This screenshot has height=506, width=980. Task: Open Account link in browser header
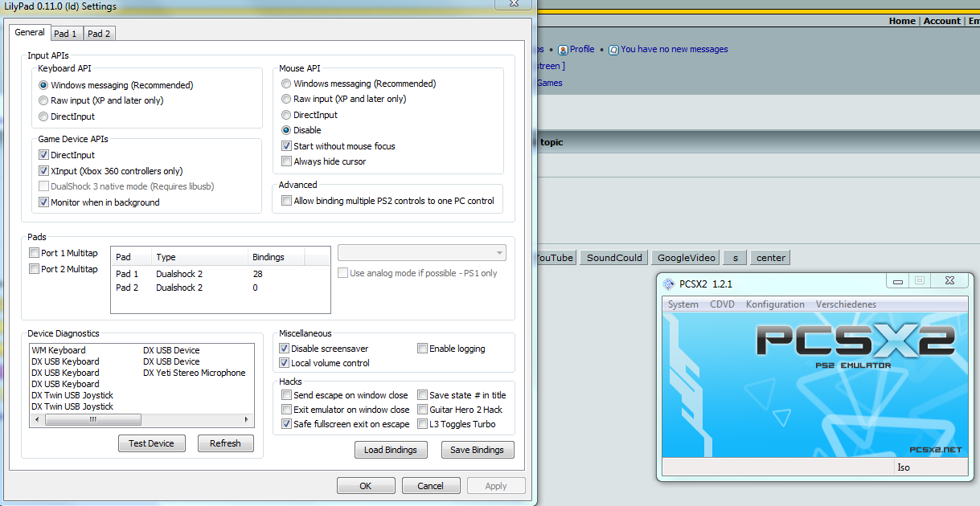(x=942, y=21)
